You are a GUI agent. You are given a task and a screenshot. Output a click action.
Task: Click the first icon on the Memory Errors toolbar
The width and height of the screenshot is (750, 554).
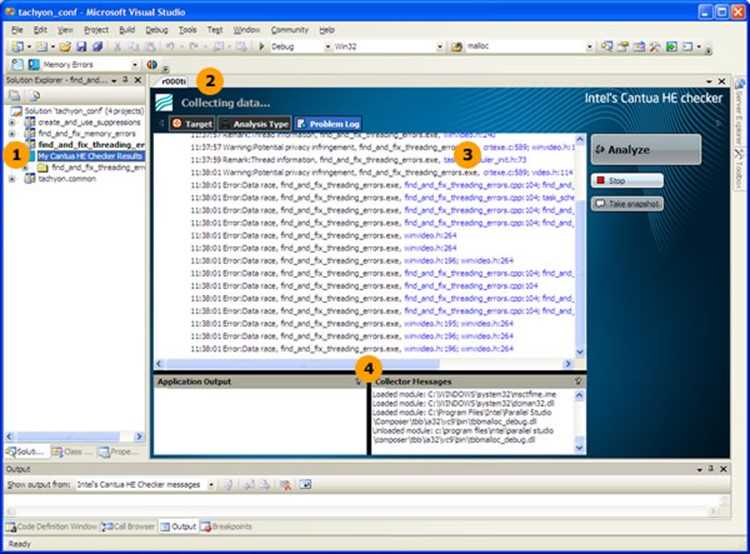pos(17,64)
